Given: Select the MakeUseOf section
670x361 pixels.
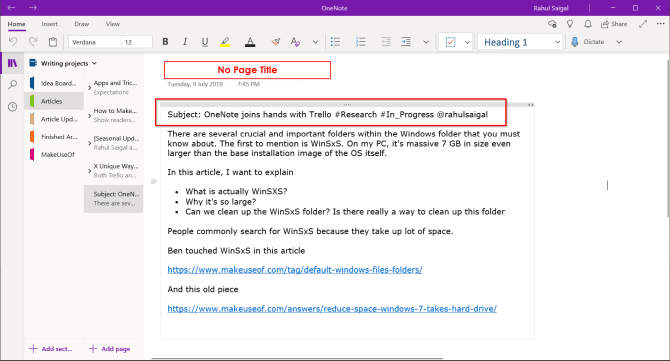Looking at the screenshot, I should point(54,155).
